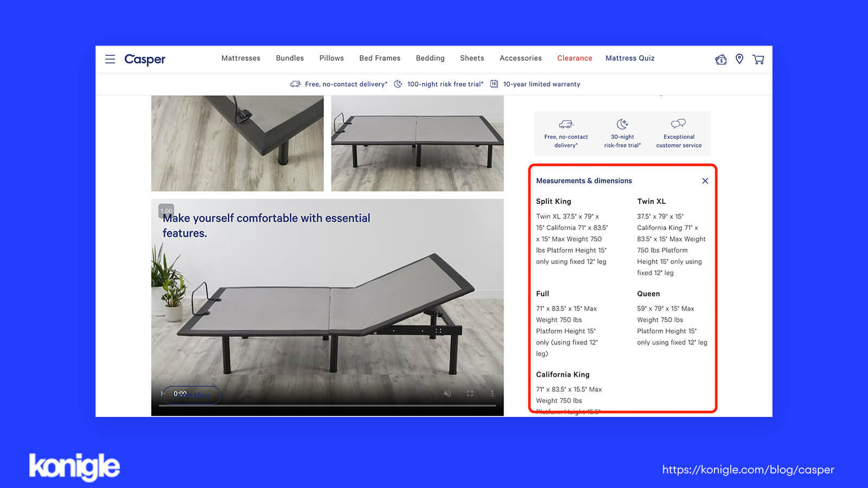Open the hamburger menu icon

(x=110, y=59)
